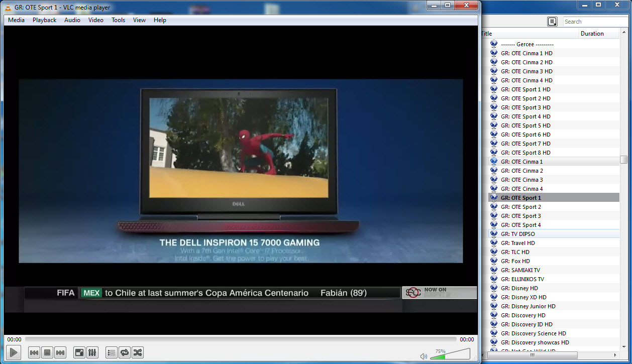632x364 pixels.
Task: Open the Video menu
Action: [96, 20]
